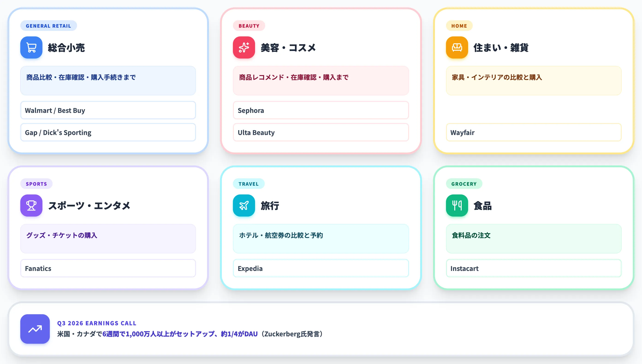Image resolution: width=642 pixels, height=364 pixels.
Task: Click the cyan airplane travel icon
Action: click(x=244, y=205)
